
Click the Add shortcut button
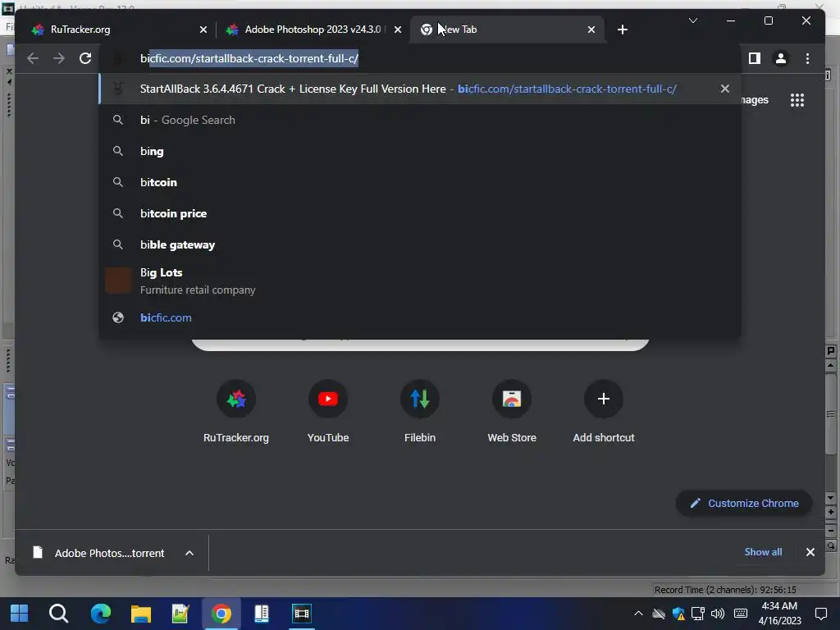coord(603,412)
